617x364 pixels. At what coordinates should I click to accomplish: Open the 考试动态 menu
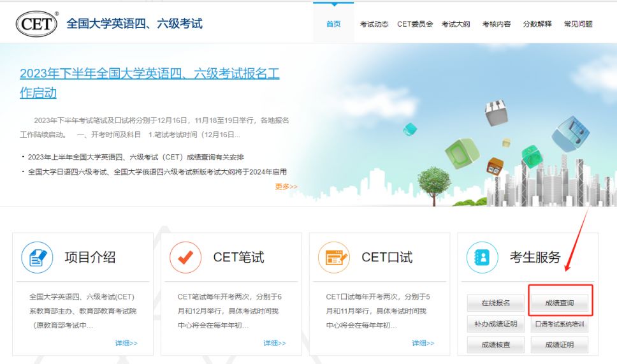pos(374,24)
